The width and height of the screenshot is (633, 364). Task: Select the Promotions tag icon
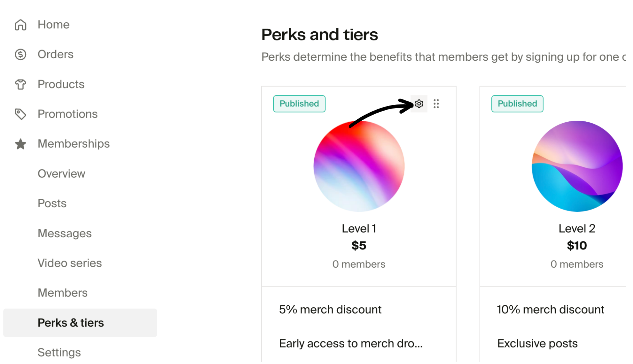tap(21, 114)
